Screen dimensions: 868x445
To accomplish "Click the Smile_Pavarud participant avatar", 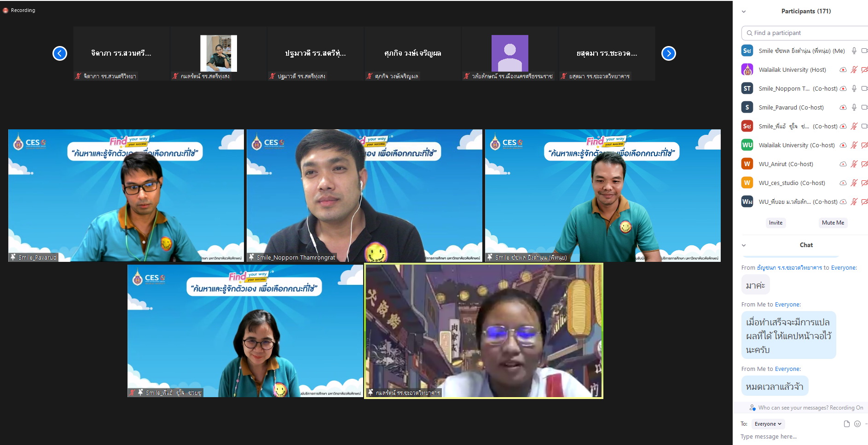I will click(747, 107).
